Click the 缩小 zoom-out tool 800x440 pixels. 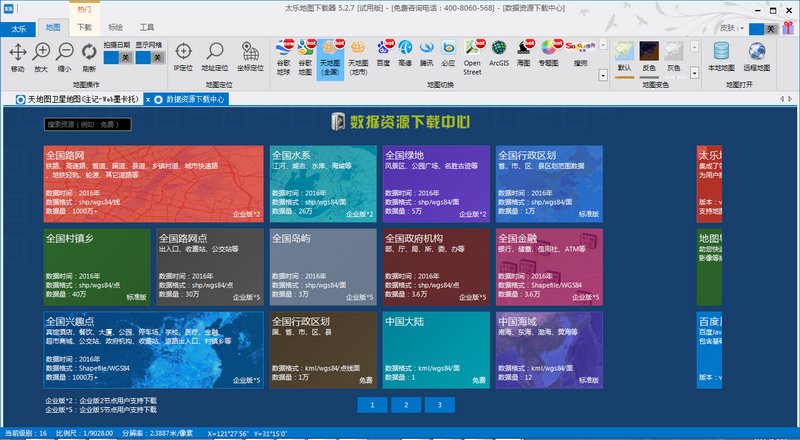pyautogui.click(x=65, y=57)
